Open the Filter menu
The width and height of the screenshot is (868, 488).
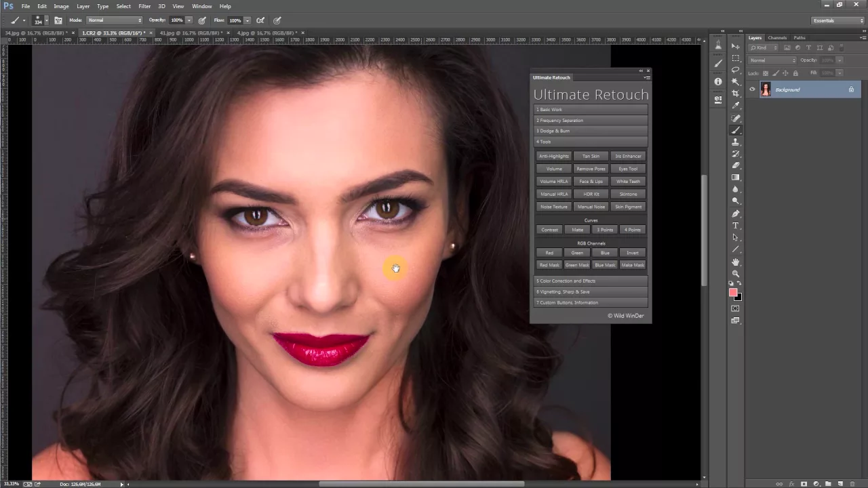coord(144,6)
